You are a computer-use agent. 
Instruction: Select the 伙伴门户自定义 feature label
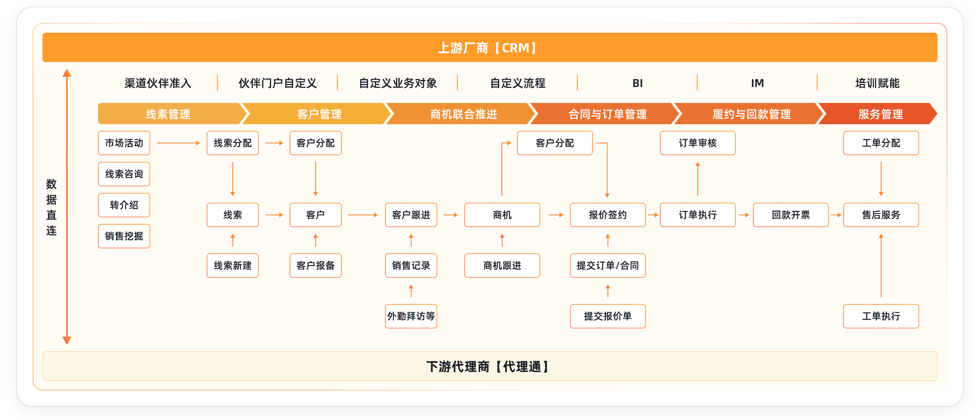tap(278, 83)
